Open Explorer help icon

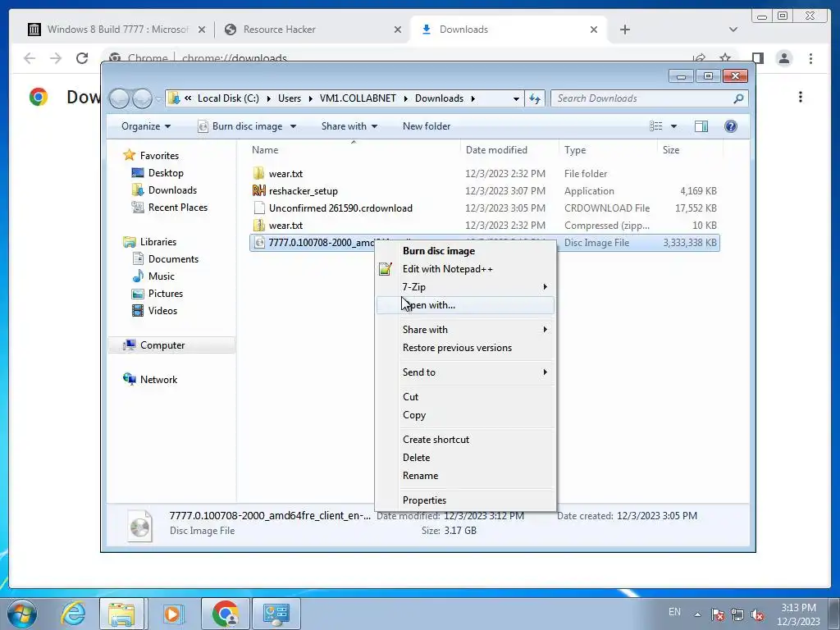730,126
